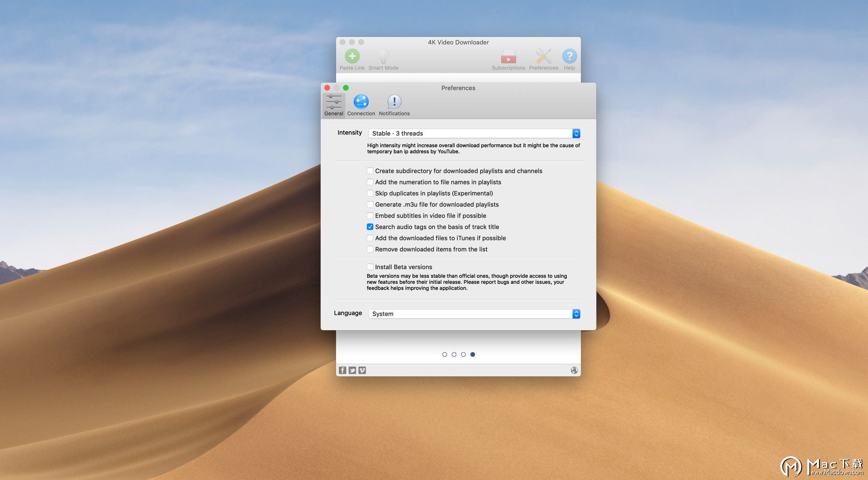Enable Add the numeration to file names
This screenshot has width=868, height=480.
pos(370,182)
